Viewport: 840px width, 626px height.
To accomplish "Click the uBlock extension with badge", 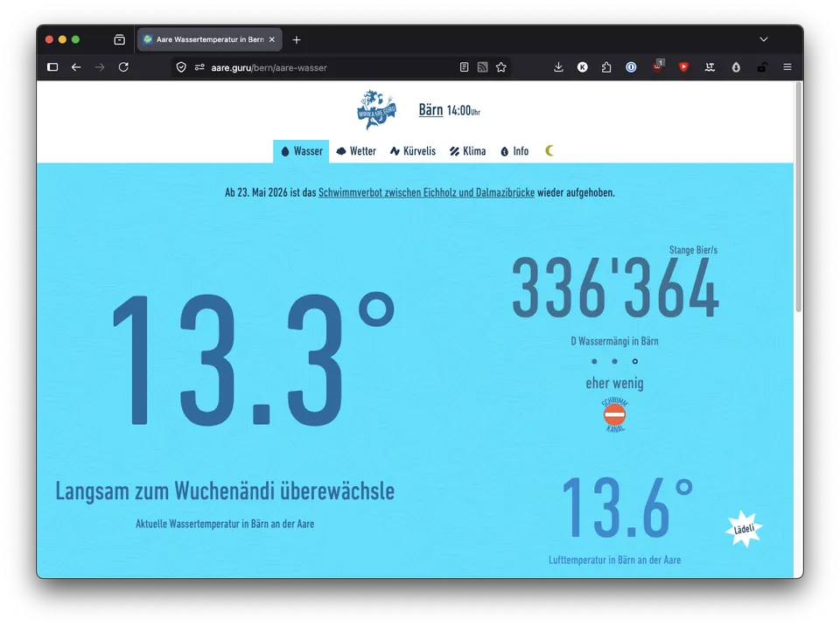I will tap(658, 66).
